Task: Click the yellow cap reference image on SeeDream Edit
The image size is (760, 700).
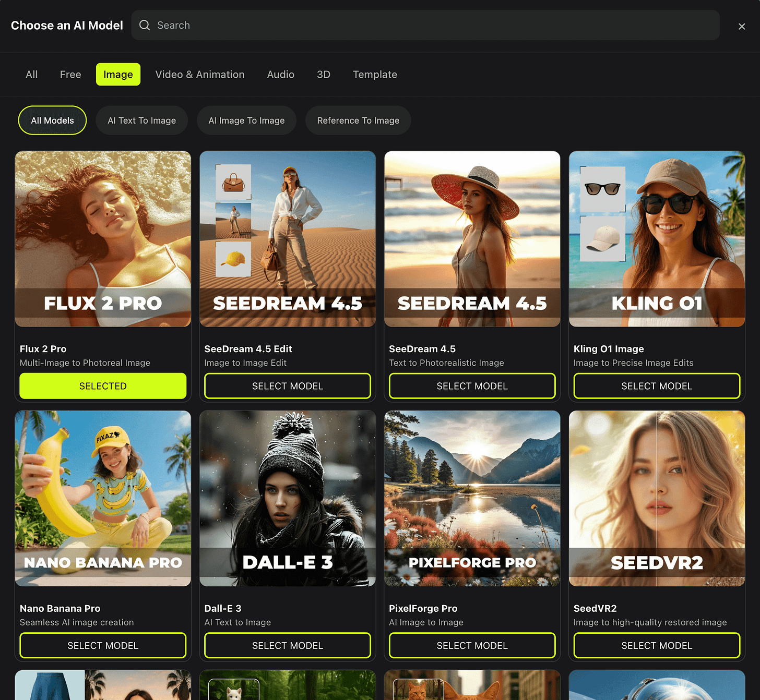Action: (233, 259)
